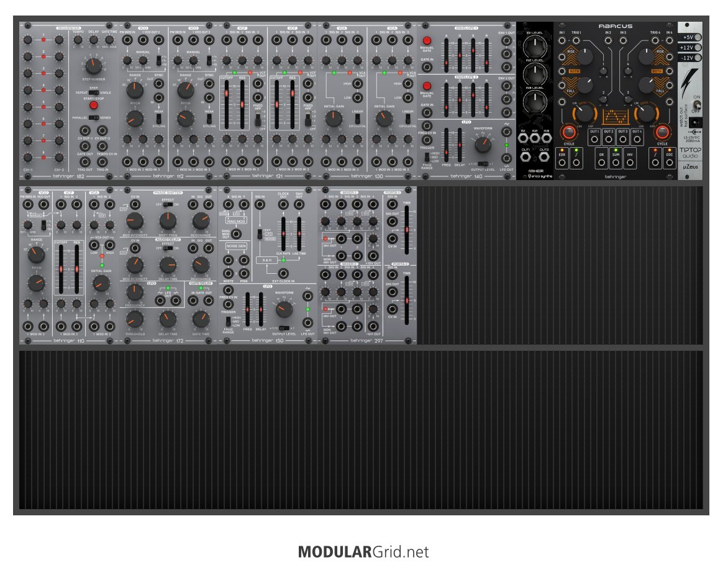This screenshot has width=728, height=565.
Task: Click the SHIFT FREQ knob on module 172
Action: point(168,221)
